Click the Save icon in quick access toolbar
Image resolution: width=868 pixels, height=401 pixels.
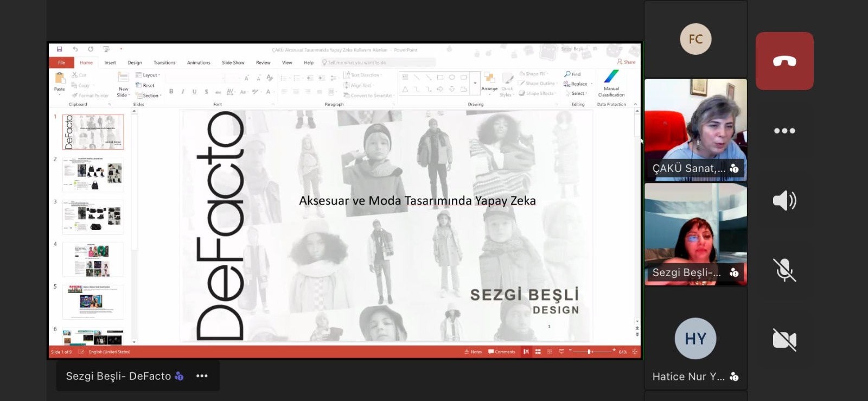tap(60, 49)
